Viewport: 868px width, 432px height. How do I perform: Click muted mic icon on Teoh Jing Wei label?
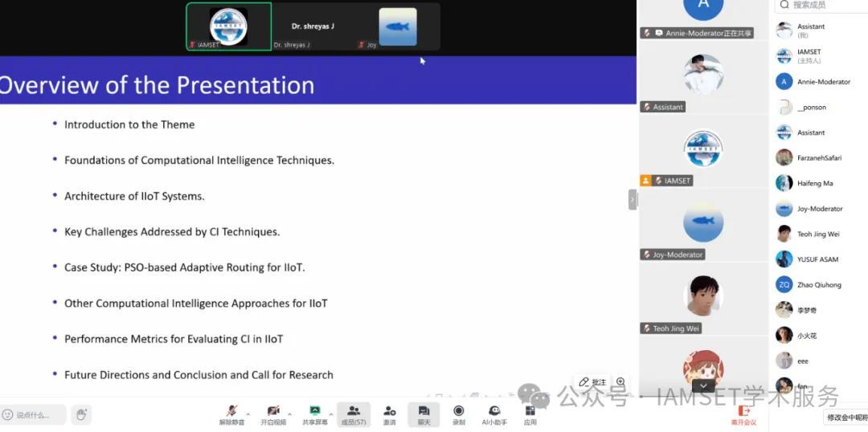click(x=646, y=328)
